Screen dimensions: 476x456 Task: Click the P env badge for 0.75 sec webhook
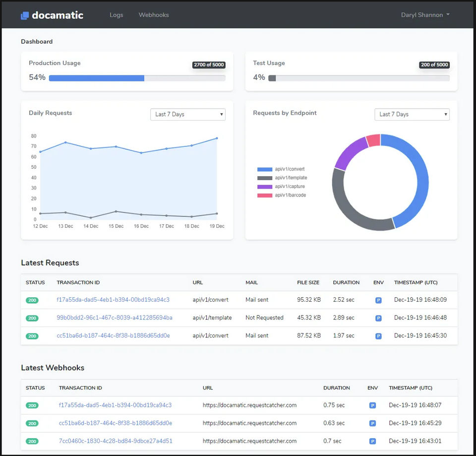(x=372, y=405)
